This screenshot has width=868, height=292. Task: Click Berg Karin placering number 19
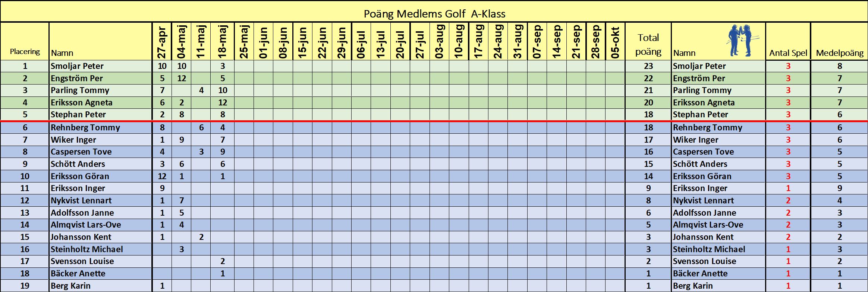(x=25, y=286)
